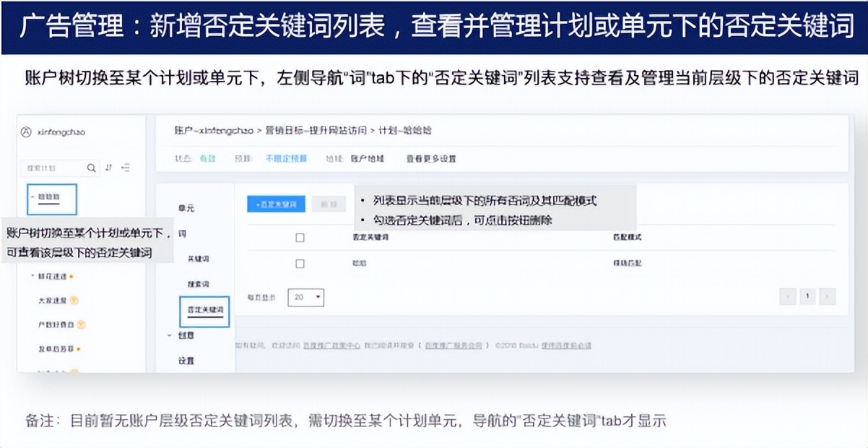Click the badge icon beside 户销好售自
Image resolution: width=868 pixels, height=448 pixels.
[x=82, y=324]
